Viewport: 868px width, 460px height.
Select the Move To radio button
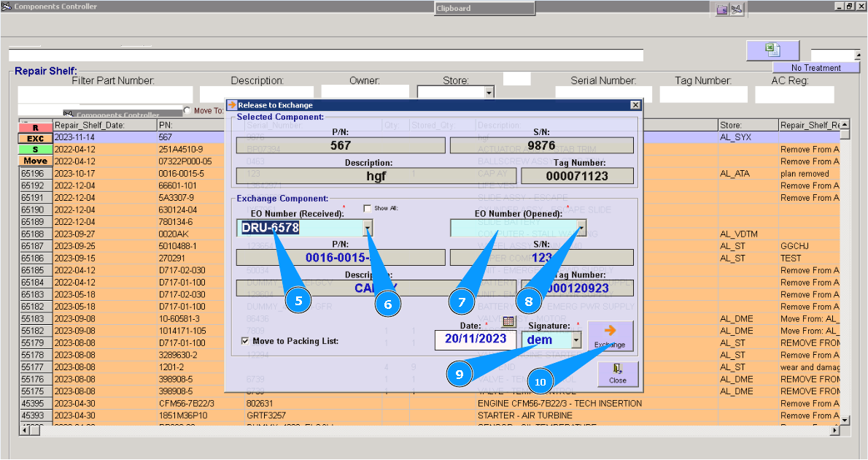click(187, 110)
